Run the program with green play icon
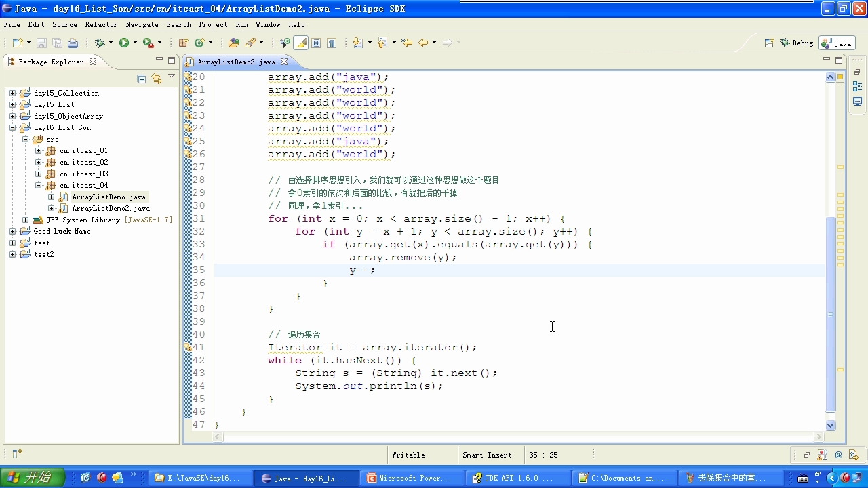868x488 pixels. tap(124, 43)
